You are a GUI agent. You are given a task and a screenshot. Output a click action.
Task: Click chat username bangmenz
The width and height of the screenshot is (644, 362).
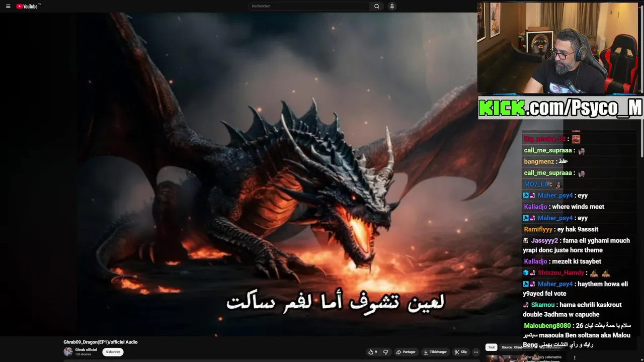click(539, 161)
